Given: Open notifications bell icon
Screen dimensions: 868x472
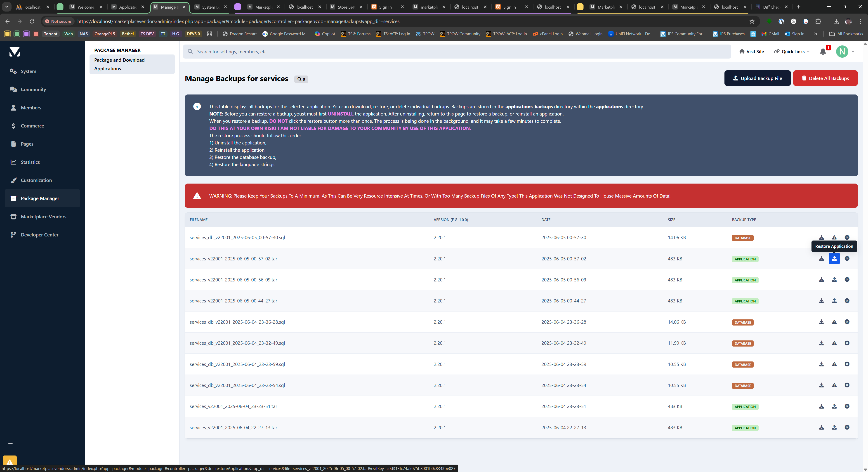Looking at the screenshot, I should tap(823, 52).
